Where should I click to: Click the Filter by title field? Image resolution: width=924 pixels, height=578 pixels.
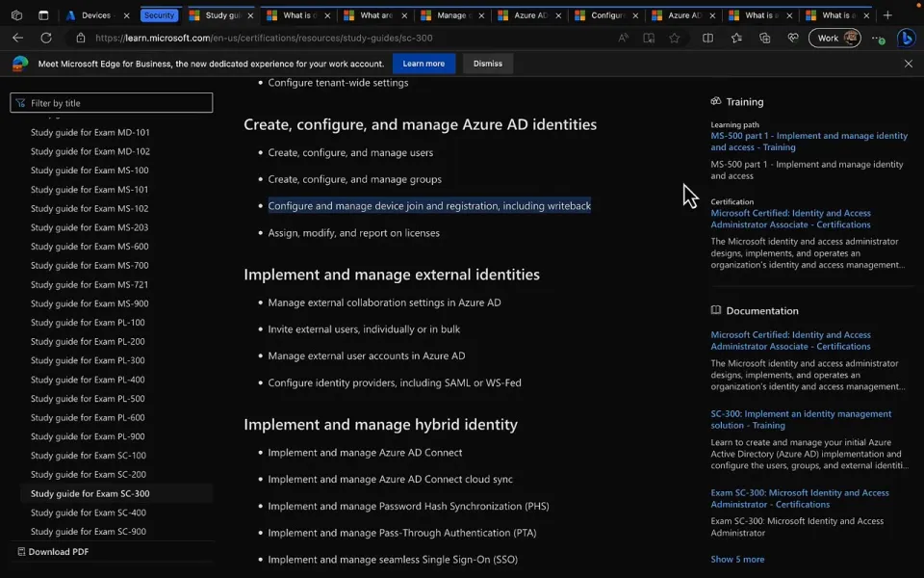[112, 103]
